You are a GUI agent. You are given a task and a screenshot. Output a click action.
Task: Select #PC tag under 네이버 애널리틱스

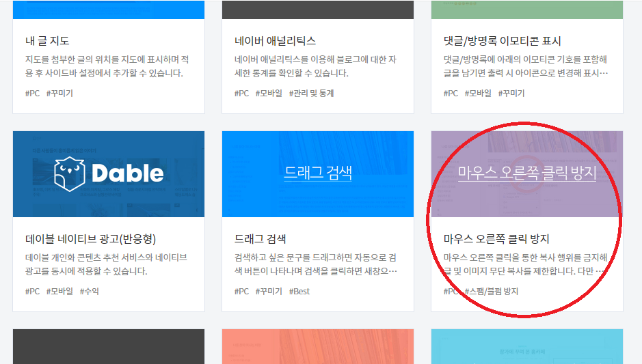tap(241, 94)
